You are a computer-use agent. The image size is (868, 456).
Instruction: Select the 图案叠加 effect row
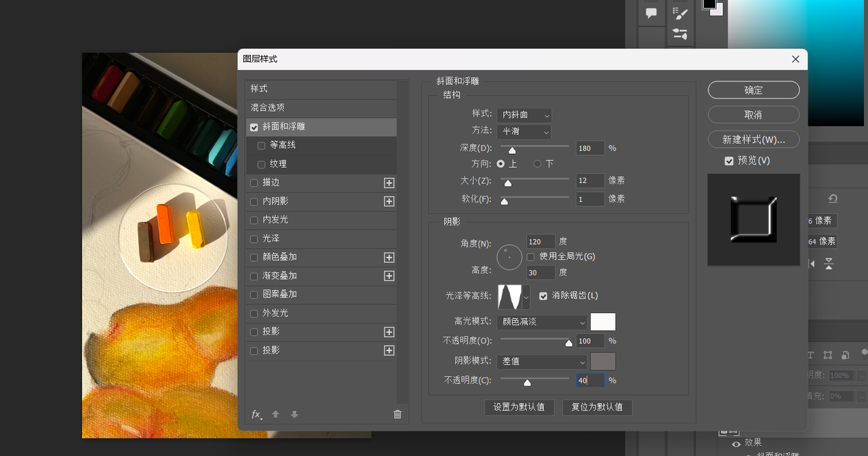point(321,294)
